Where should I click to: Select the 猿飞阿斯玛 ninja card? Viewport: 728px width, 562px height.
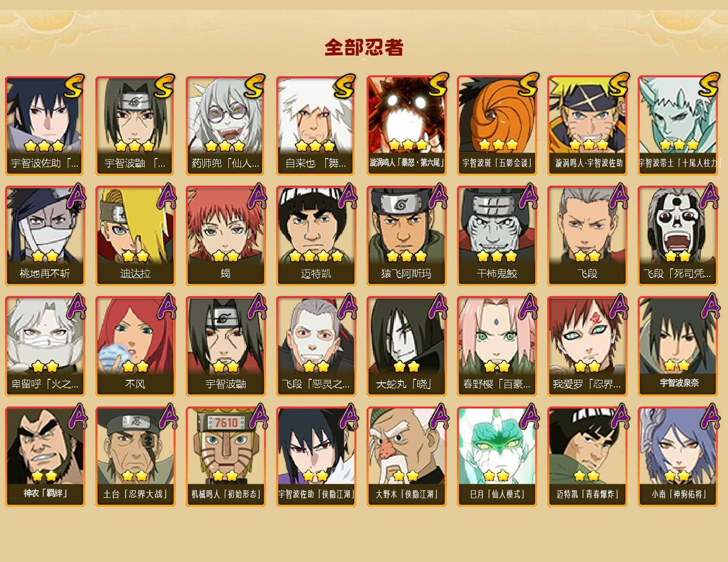tap(407, 236)
